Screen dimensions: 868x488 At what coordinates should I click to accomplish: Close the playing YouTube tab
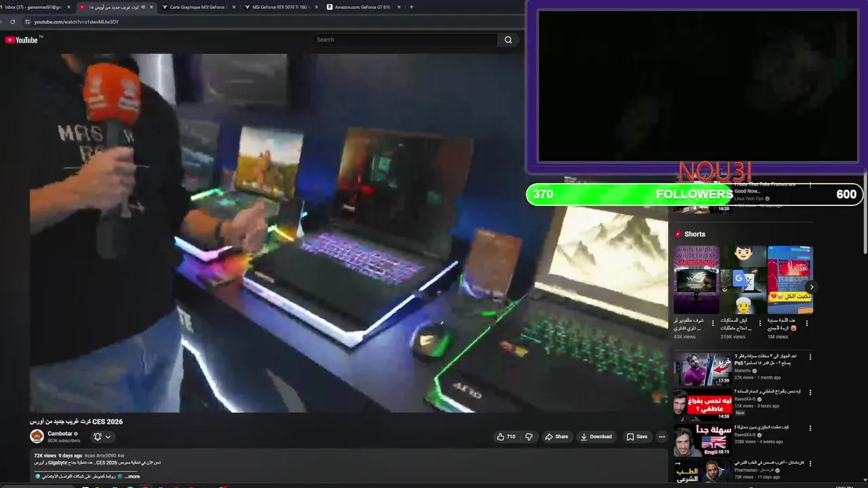coord(151,7)
